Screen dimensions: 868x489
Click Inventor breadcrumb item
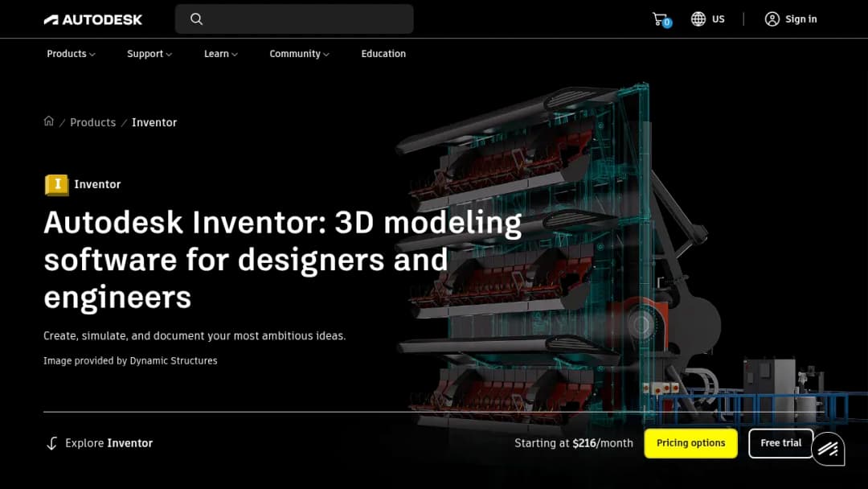click(154, 122)
